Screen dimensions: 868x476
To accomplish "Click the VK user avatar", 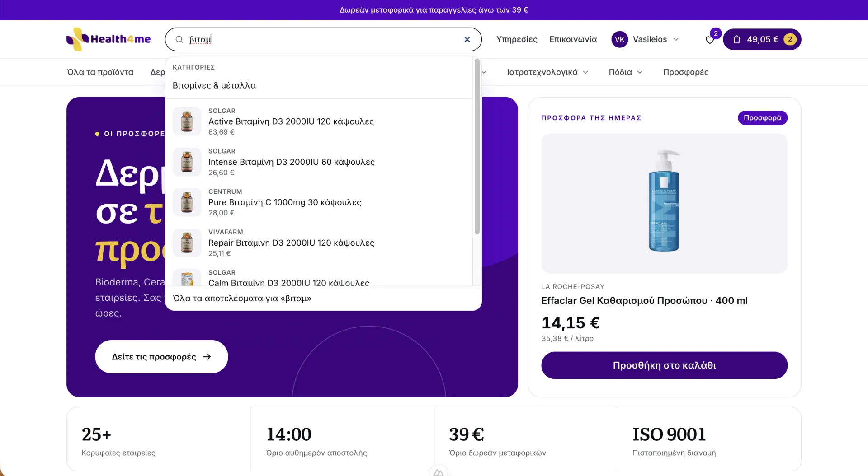I will pos(620,39).
